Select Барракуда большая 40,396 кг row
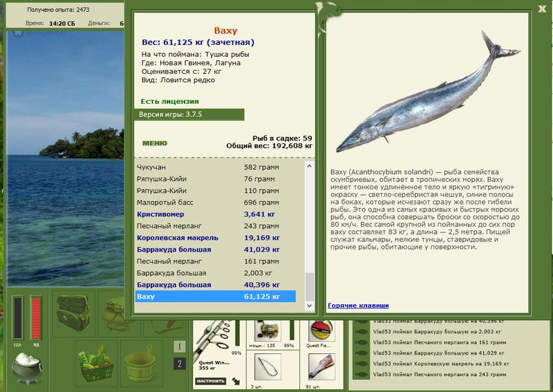The width and height of the screenshot is (553, 392). 216,285
